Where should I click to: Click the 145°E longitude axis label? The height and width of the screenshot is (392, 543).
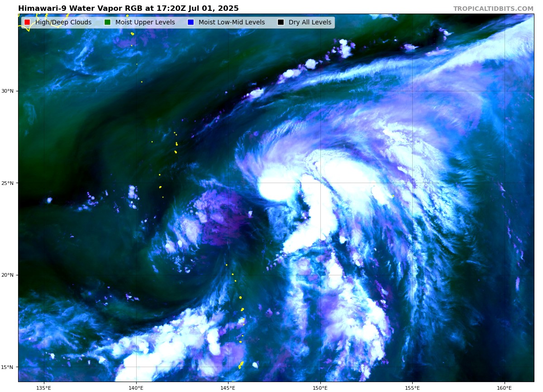[228, 387]
